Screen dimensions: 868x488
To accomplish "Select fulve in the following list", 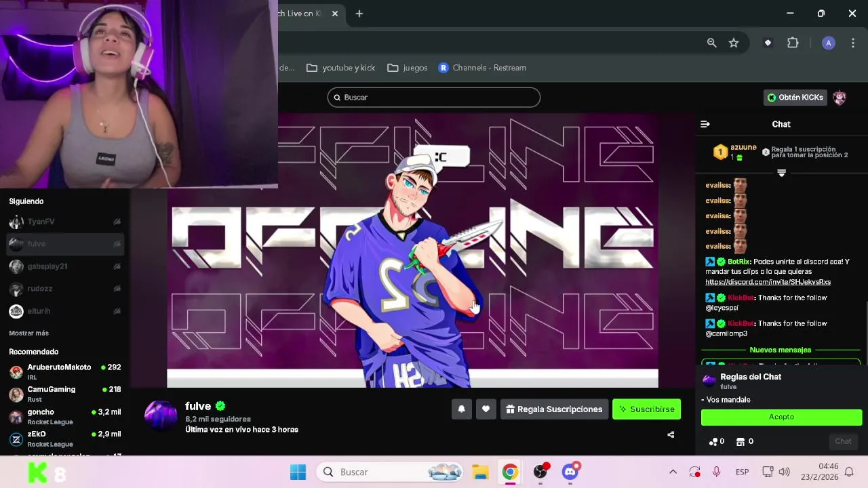I will [x=65, y=244].
